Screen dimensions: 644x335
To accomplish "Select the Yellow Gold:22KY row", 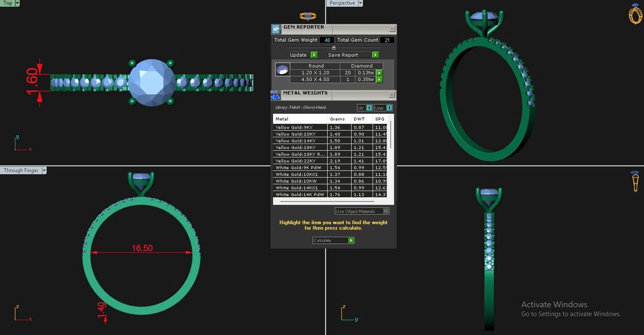I will (x=330, y=161).
